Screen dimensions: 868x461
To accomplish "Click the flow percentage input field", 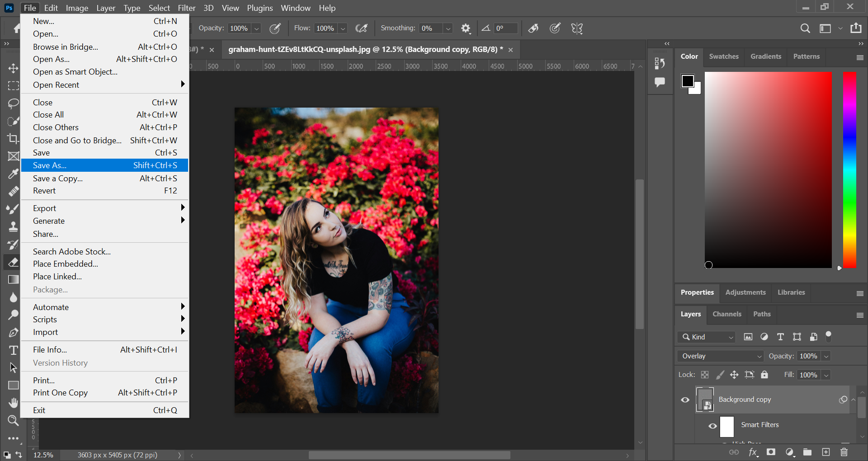I will click(325, 28).
